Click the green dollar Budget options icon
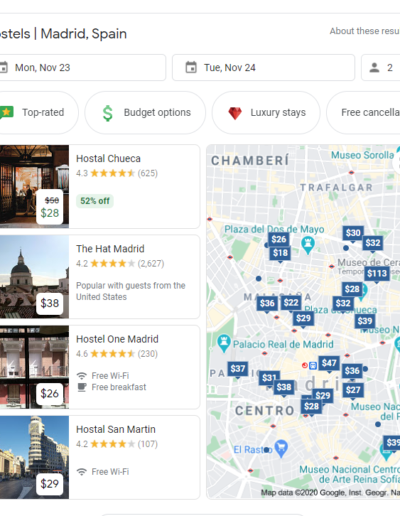The image size is (400, 516). point(108,113)
